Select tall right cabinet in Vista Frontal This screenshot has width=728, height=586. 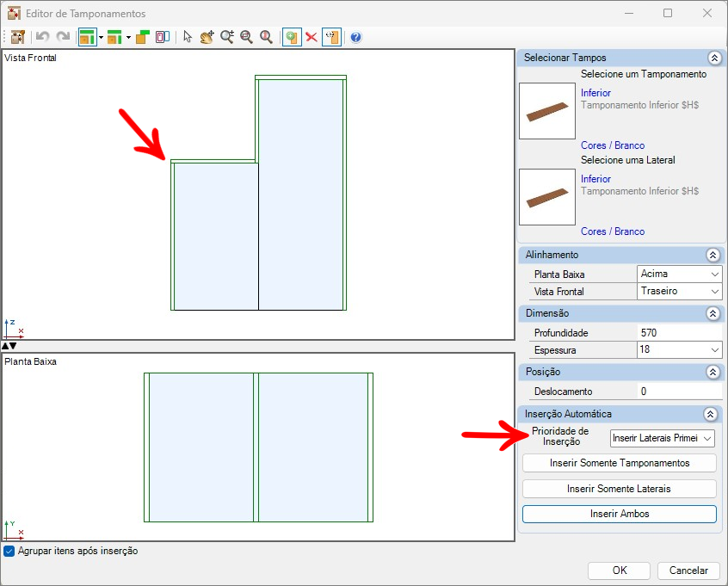pos(300,194)
